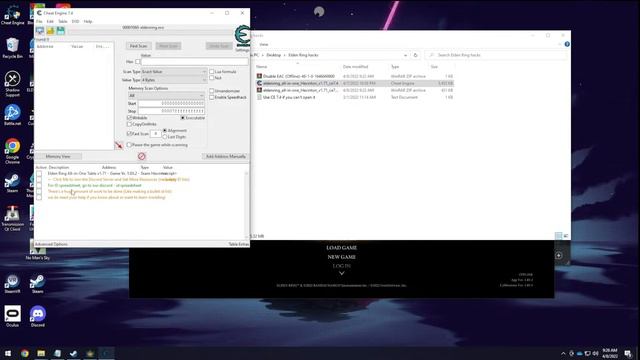Click the red circle clear list icon
Viewport: 640px width, 360px height.
click(x=142, y=156)
